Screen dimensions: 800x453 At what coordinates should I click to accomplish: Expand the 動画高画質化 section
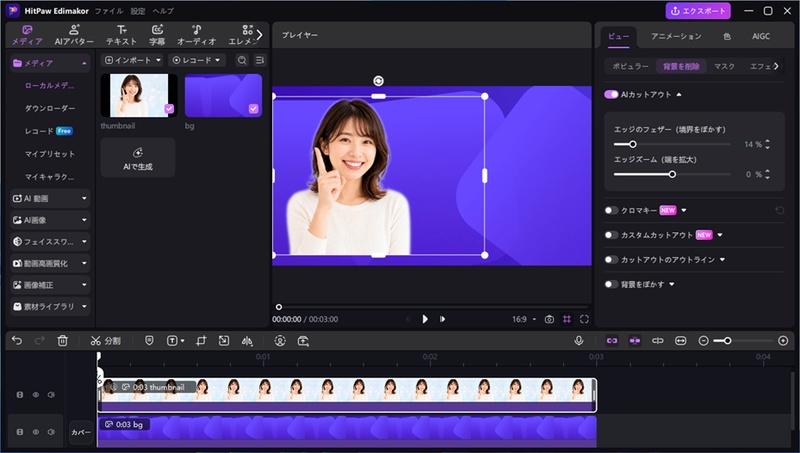click(50, 263)
